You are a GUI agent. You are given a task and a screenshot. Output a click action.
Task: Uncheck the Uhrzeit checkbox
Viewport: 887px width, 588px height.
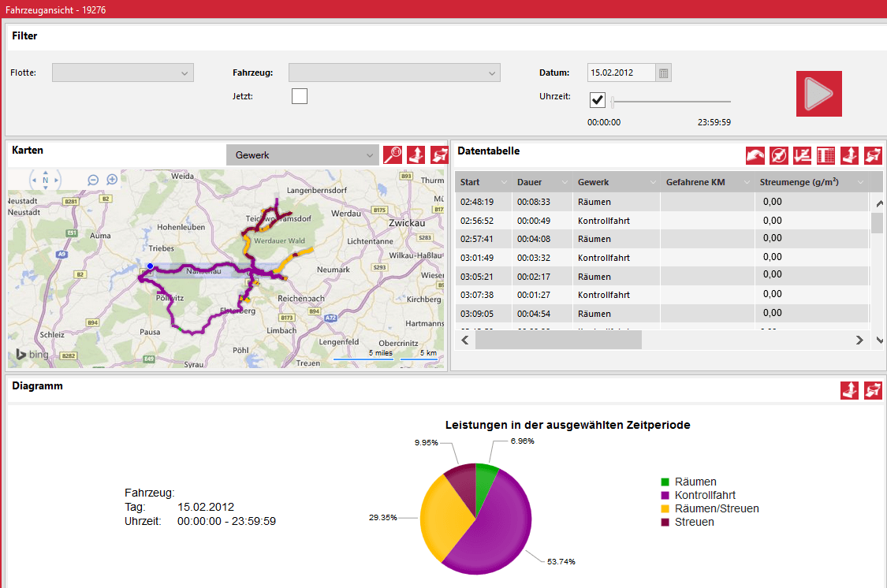(x=597, y=100)
